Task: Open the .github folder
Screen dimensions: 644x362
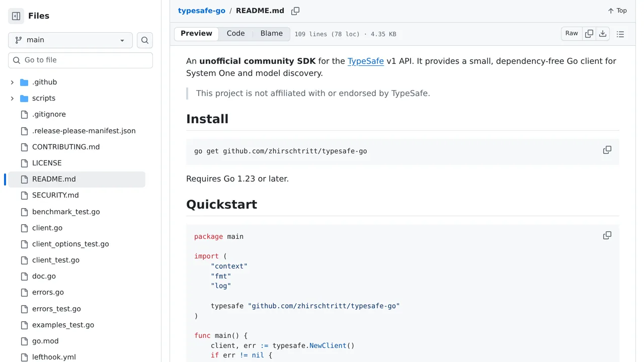Action: point(44,82)
